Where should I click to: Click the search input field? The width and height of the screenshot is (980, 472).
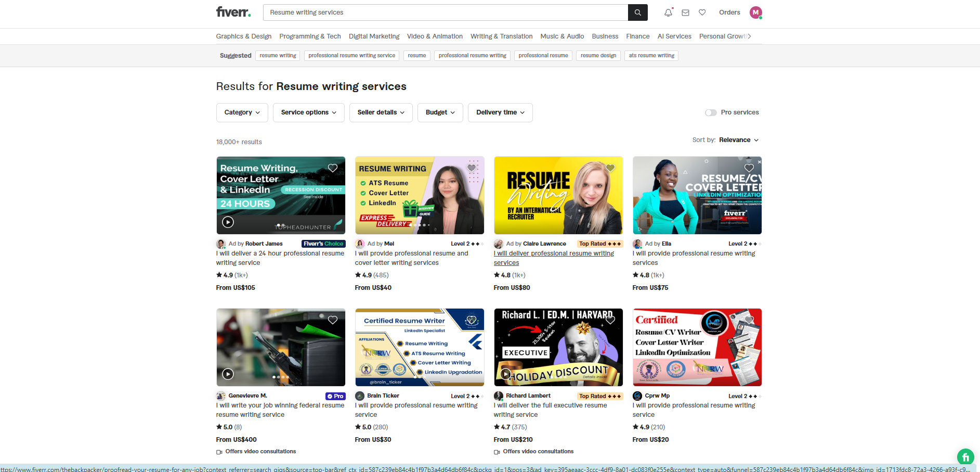pyautogui.click(x=446, y=12)
